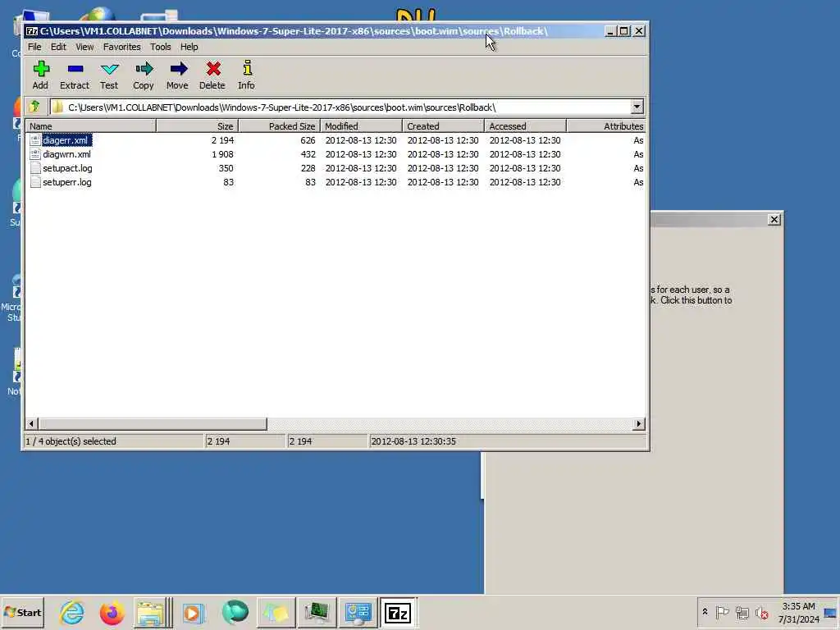Go up one folder level icon
The width and height of the screenshot is (840, 630).
pos(35,107)
